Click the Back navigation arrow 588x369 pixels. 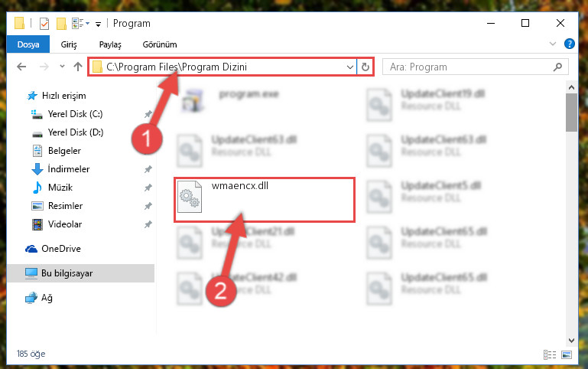pos(21,67)
